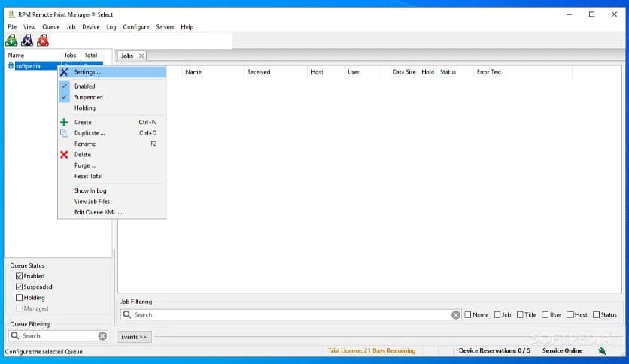
Task: Click the Trial License 21 Days Remaining text
Action: coord(372,350)
